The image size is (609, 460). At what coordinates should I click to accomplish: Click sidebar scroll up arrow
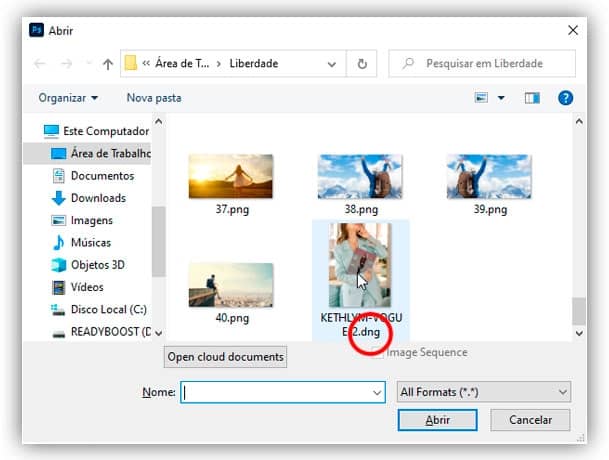tap(158, 122)
